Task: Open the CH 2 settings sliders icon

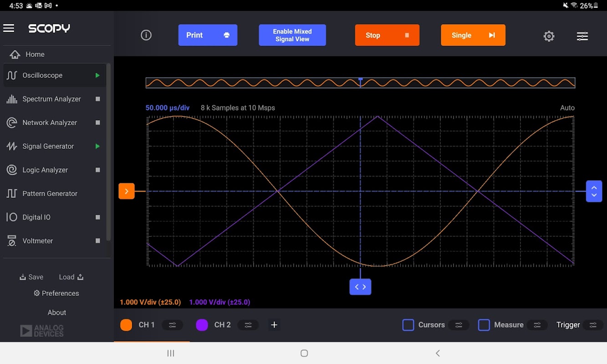Action: [248, 325]
